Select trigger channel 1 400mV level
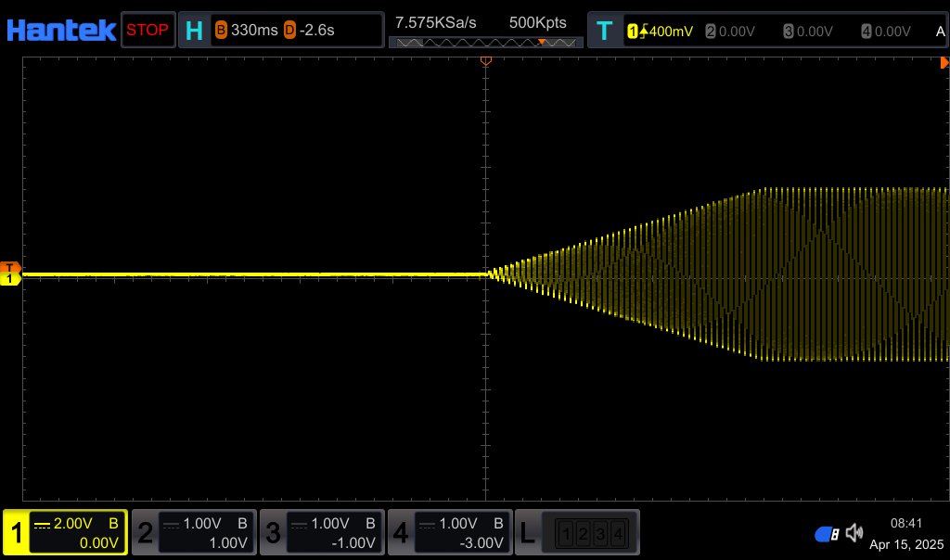Screen dimensions: 950x560 point(661,32)
